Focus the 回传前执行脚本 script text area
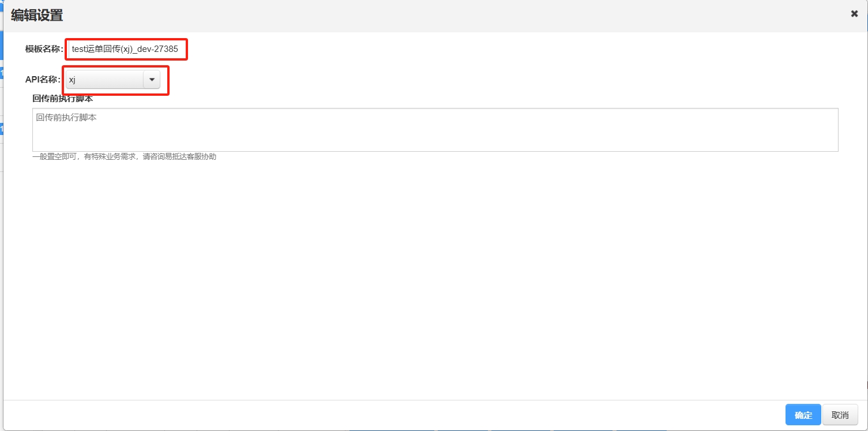The image size is (868, 431). click(435, 130)
